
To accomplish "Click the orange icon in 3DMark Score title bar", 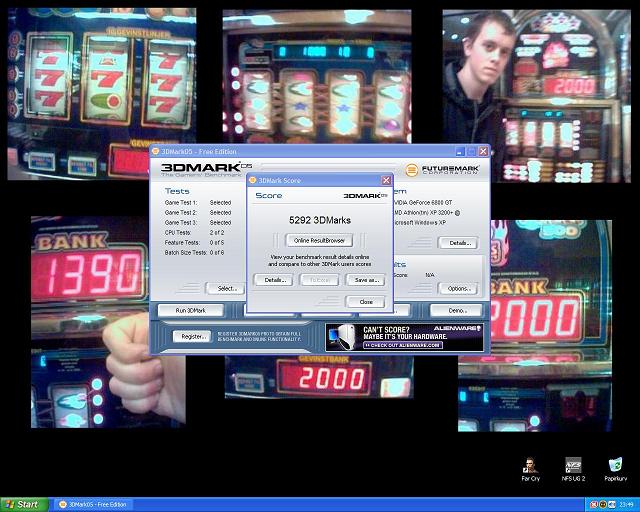I will tap(253, 180).
